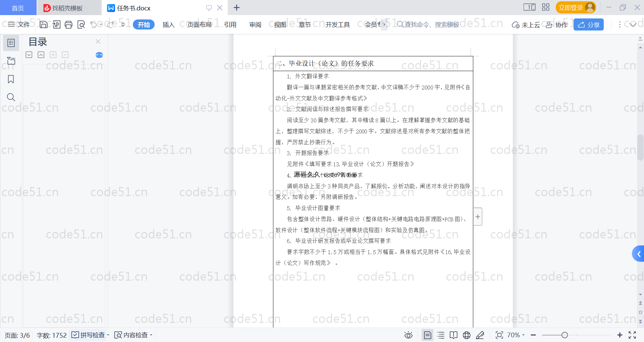Viewport: 644px width, 342px height.
Task: Click the Print icon
Action: point(68,24)
